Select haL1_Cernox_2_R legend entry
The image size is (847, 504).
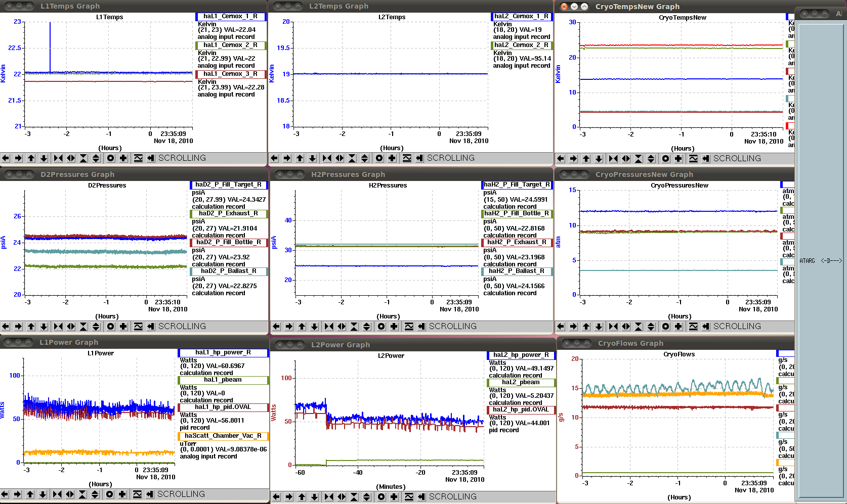[x=231, y=45]
